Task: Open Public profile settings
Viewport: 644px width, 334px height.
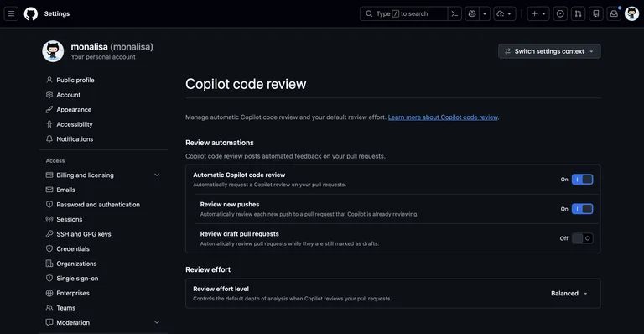Action: coord(75,80)
